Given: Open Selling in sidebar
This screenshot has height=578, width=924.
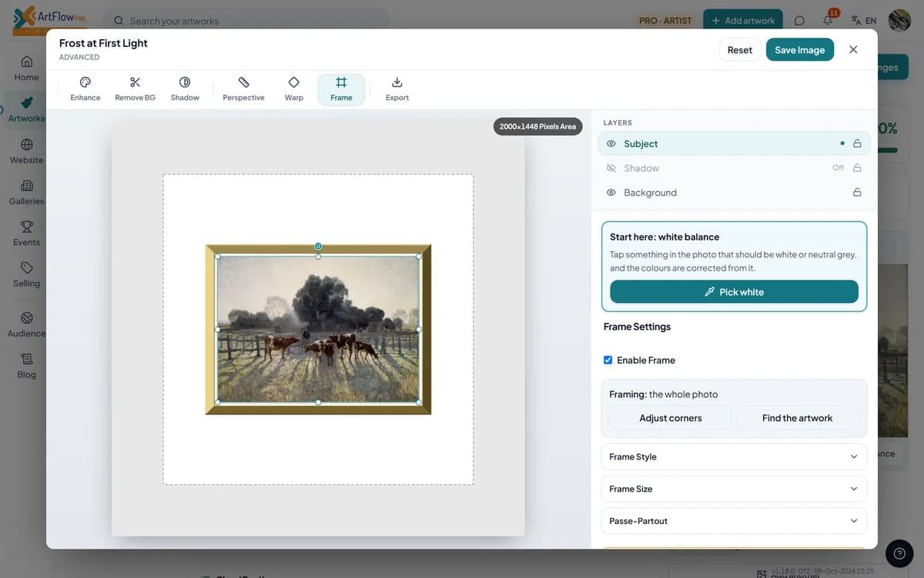Looking at the screenshot, I should point(26,275).
